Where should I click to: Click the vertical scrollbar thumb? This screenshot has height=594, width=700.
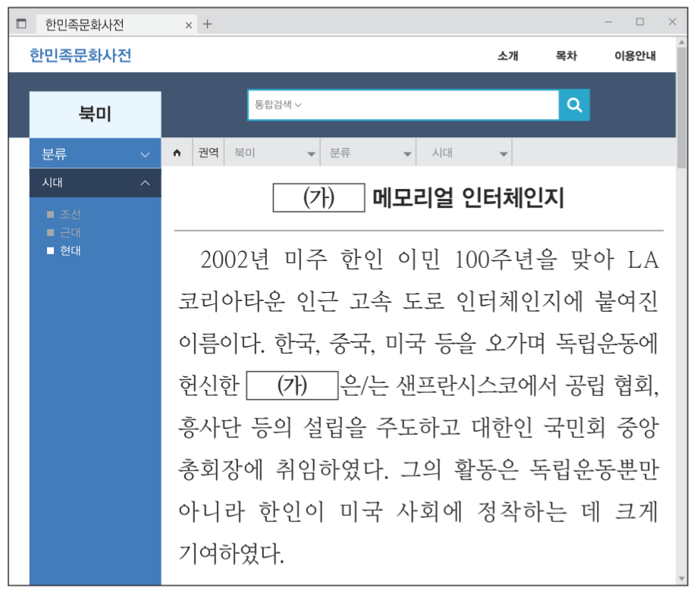click(682, 107)
